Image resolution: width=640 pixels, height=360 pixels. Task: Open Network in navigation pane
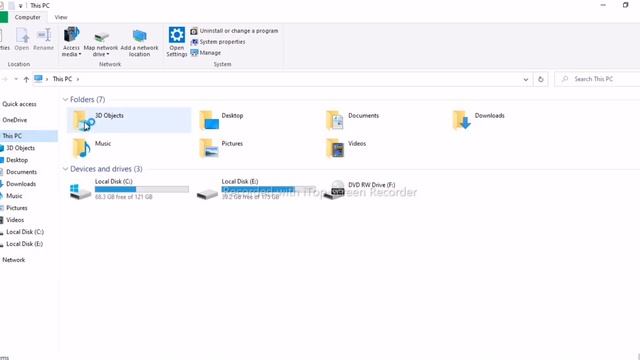[x=13, y=260]
